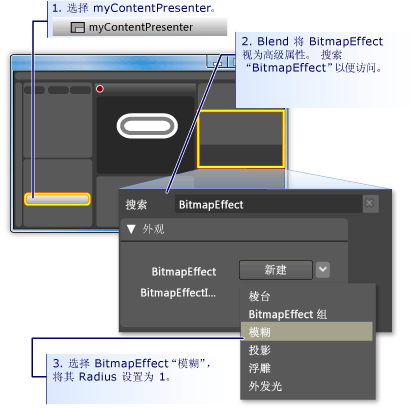Screen dimensions: 417x408
Task: Click the BitmapEffect property label
Action: 184,271
